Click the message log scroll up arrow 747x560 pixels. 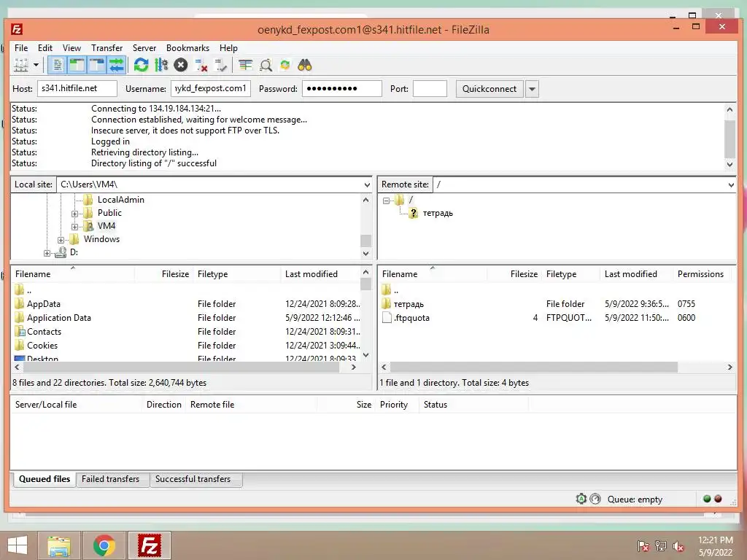point(729,109)
